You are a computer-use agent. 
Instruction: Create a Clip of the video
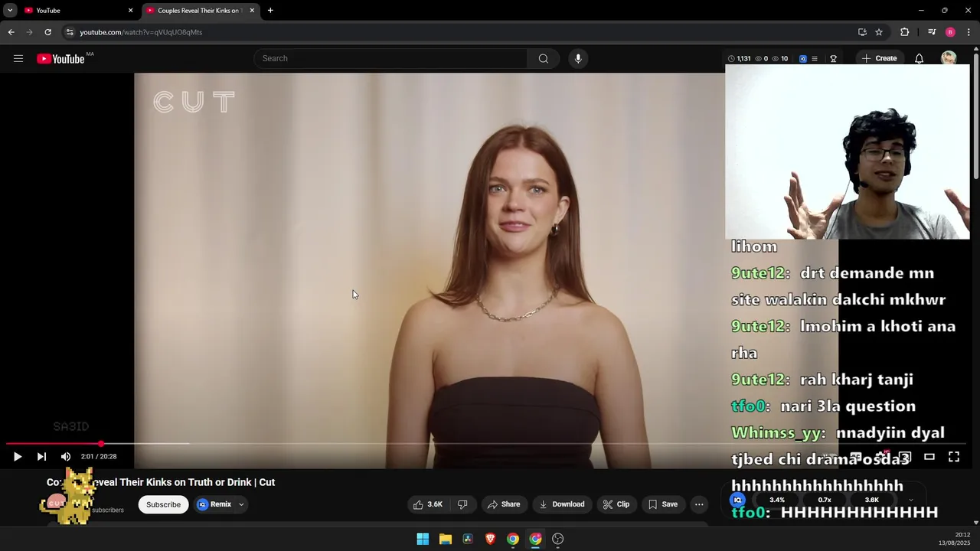click(616, 504)
